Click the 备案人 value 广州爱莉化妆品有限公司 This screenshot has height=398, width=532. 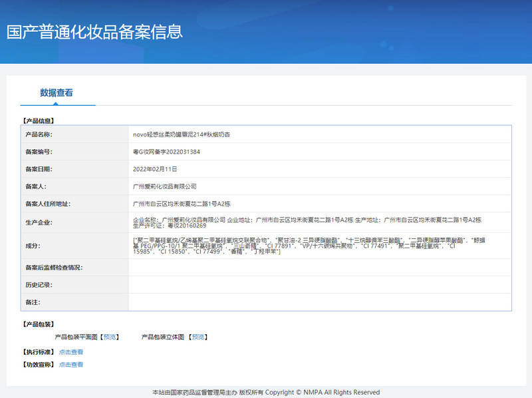164,186
